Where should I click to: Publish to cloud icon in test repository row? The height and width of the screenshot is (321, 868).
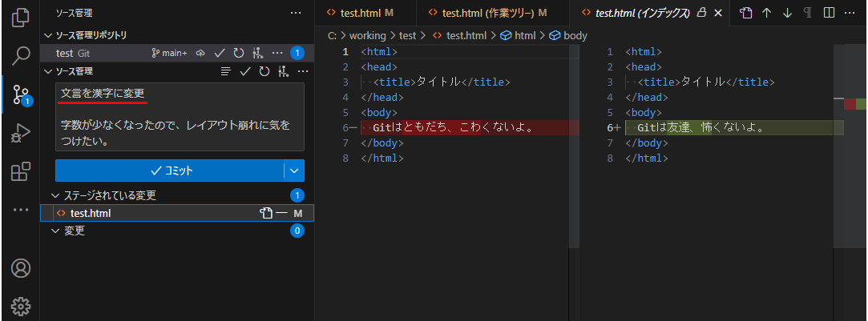(x=200, y=53)
